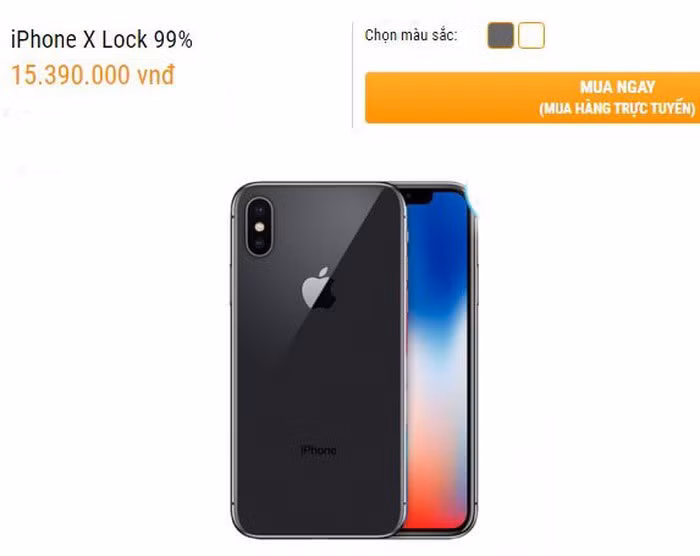
Task: Click the 15.390.000 vnđ price
Action: (x=92, y=75)
